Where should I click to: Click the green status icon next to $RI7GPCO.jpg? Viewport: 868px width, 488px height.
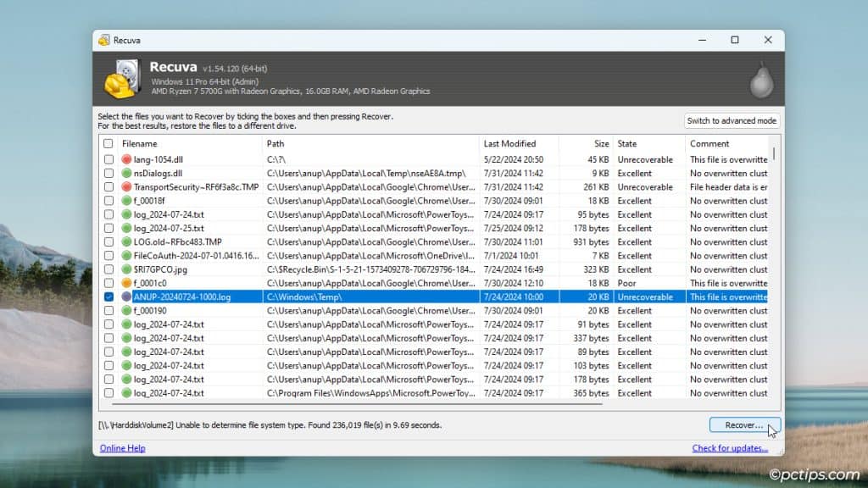coord(125,269)
